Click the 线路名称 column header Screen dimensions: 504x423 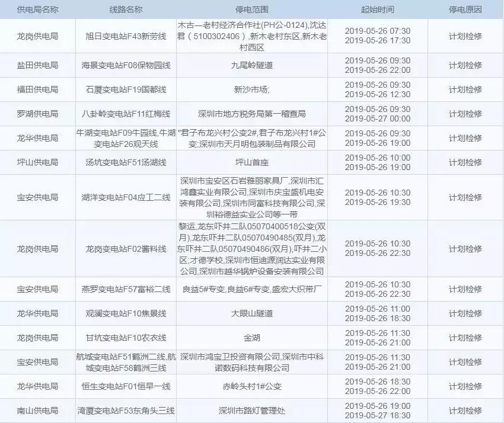pos(125,9)
